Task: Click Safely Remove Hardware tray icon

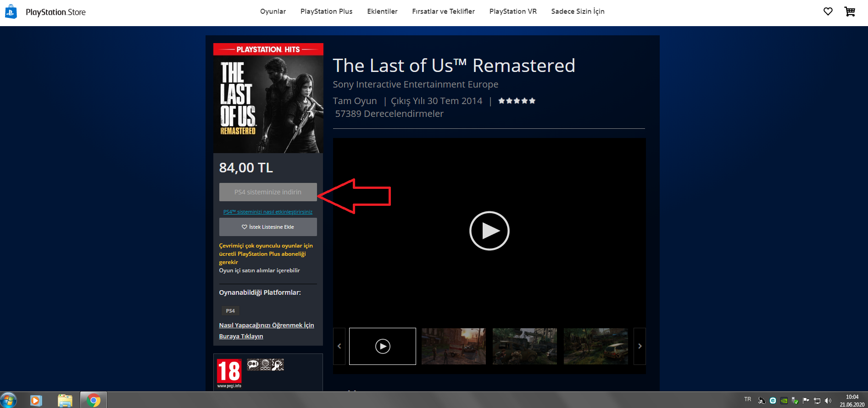Action: coord(795,401)
